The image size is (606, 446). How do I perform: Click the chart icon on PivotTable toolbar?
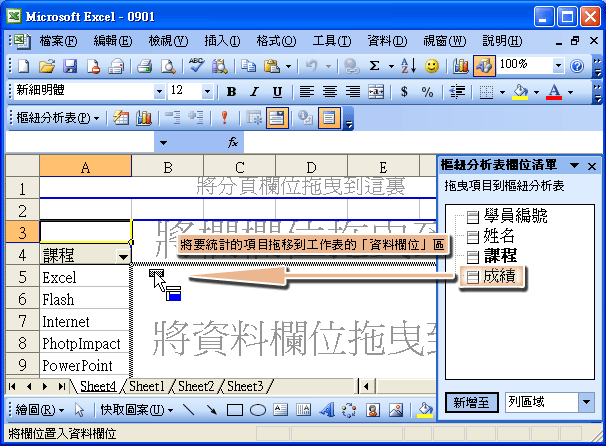[x=144, y=117]
